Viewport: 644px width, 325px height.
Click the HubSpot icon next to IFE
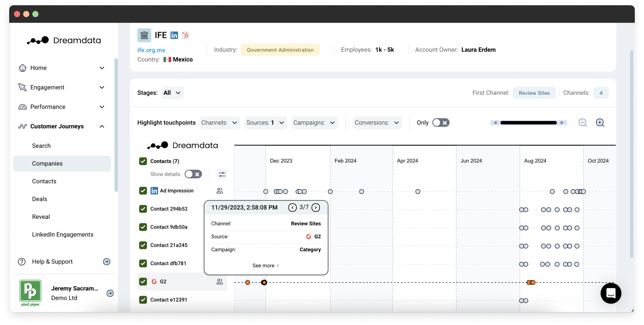coord(185,35)
